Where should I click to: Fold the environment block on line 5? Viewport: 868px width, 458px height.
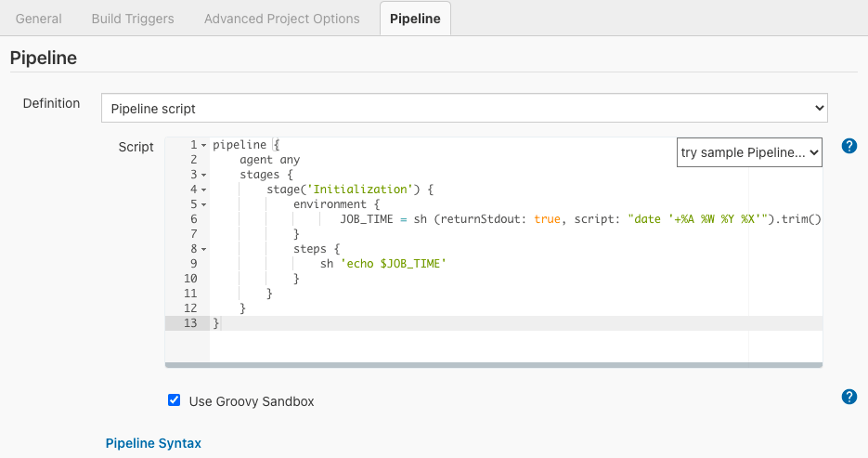tap(203, 204)
